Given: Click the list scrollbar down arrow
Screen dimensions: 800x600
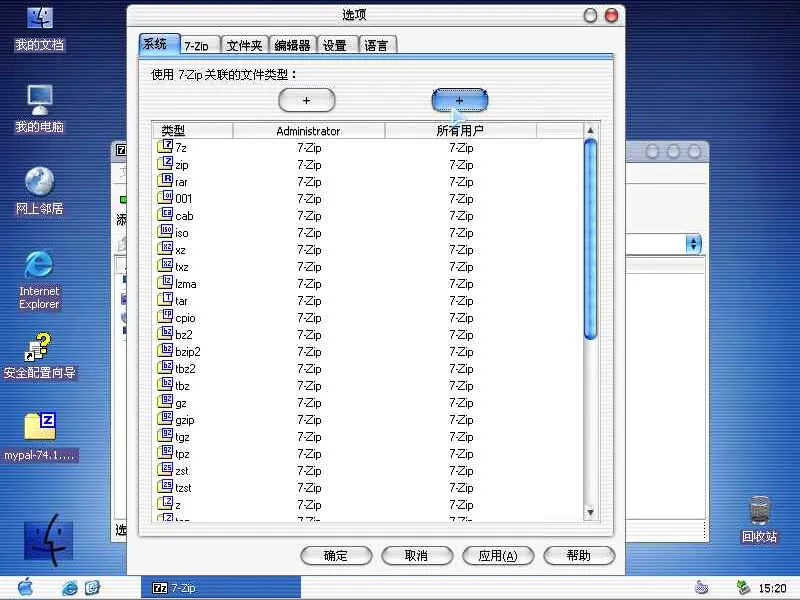Looking at the screenshot, I should pos(590,512).
